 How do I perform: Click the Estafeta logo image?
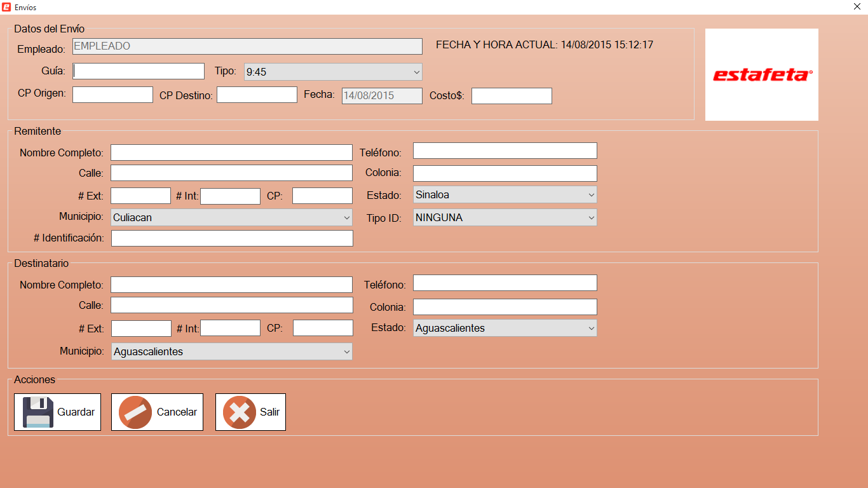(x=761, y=75)
